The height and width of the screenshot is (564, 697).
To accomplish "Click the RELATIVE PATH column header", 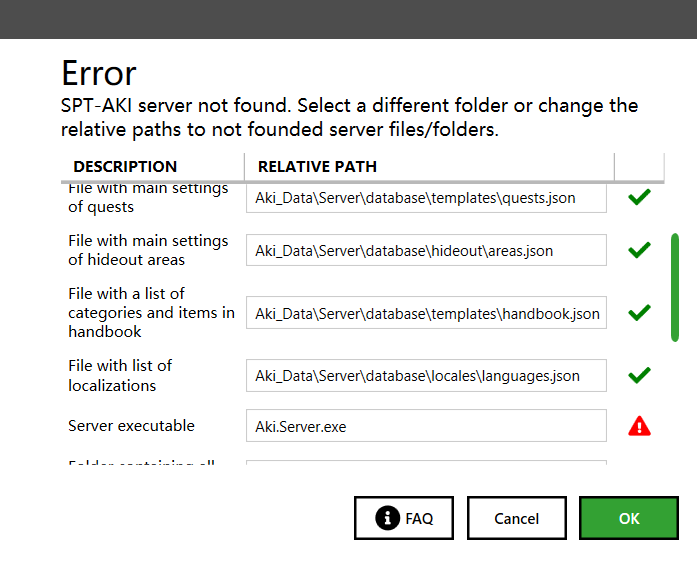I will 317,167.
